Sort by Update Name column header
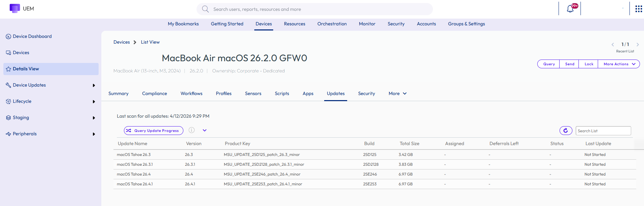 tap(132, 144)
